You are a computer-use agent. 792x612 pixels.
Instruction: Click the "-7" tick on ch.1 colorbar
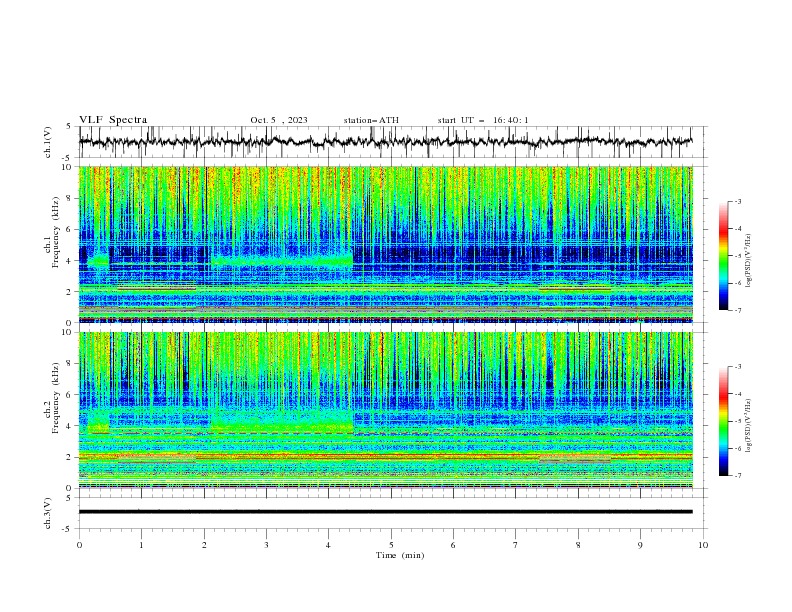(x=737, y=310)
